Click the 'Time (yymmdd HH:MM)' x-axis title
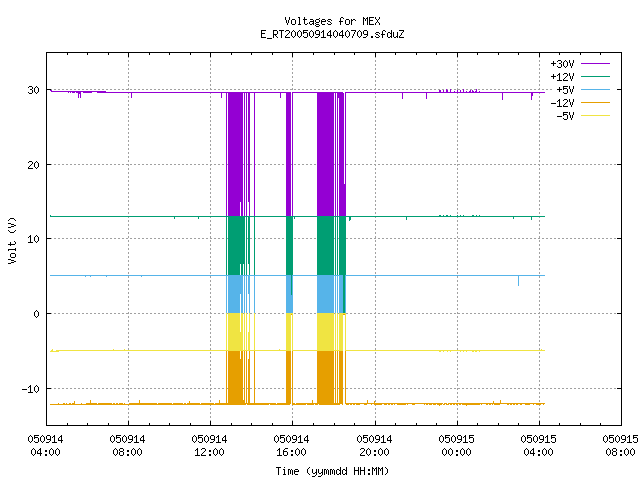640x480 pixels. [x=332, y=471]
